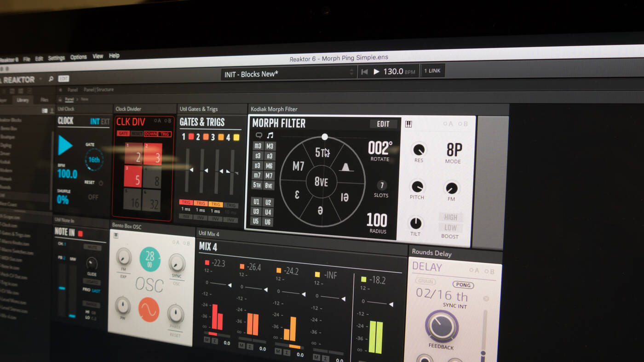
Task: Open the File menu
Action: click(x=27, y=59)
